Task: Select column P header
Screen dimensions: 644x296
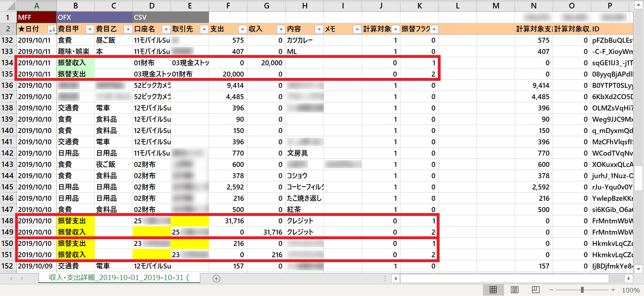Action: tap(610, 6)
